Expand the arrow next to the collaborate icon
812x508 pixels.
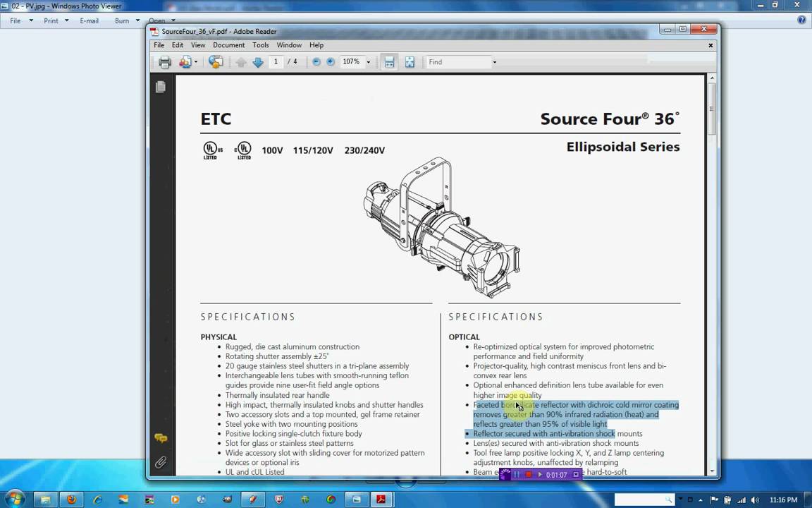[196, 62]
